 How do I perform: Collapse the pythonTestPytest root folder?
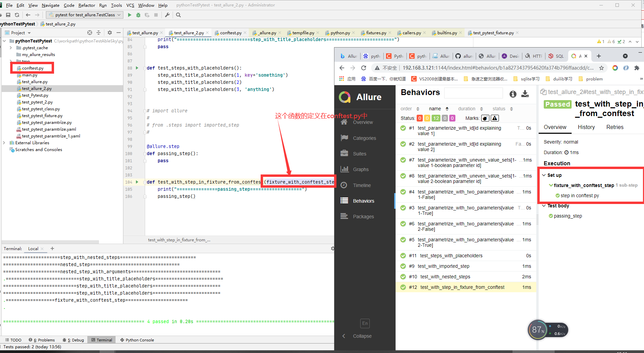[x=4, y=41]
